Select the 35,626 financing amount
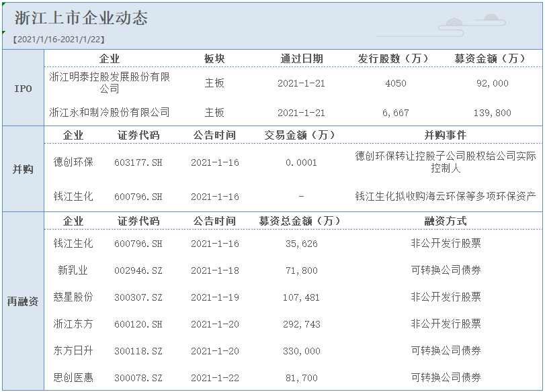 tap(301, 244)
